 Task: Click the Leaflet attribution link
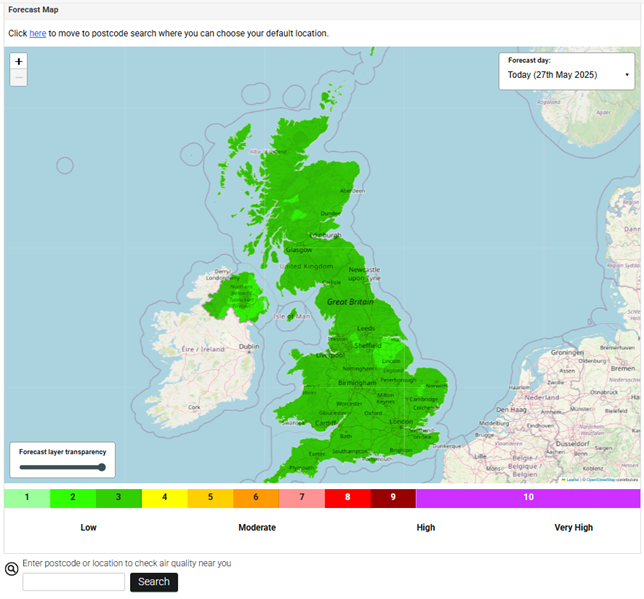(x=573, y=480)
